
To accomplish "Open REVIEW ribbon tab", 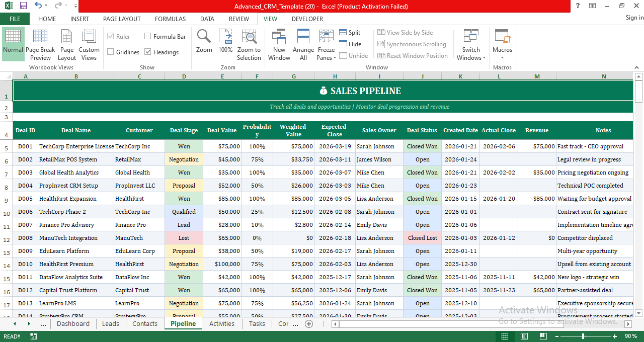I will 239,19.
